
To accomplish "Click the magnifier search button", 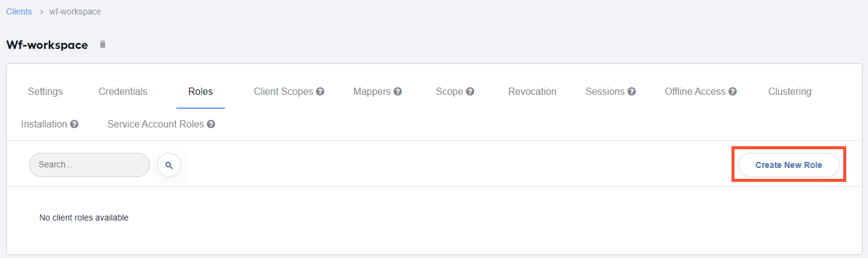I will coord(169,165).
